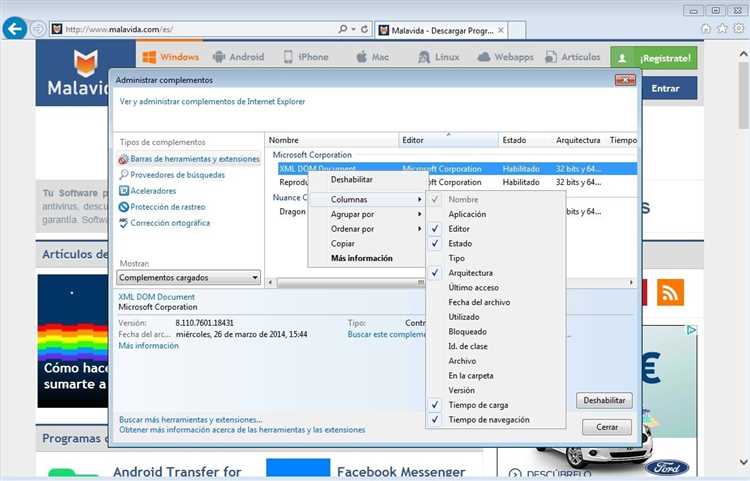The width and height of the screenshot is (750, 481).
Task: Open the Más información link
Action: pyautogui.click(x=148, y=346)
